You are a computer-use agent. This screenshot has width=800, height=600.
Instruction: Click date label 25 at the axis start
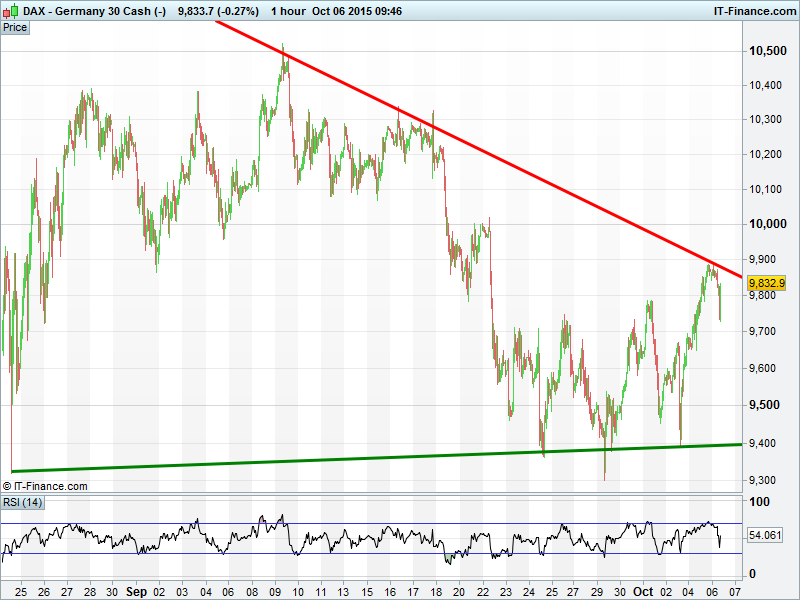click(x=21, y=592)
